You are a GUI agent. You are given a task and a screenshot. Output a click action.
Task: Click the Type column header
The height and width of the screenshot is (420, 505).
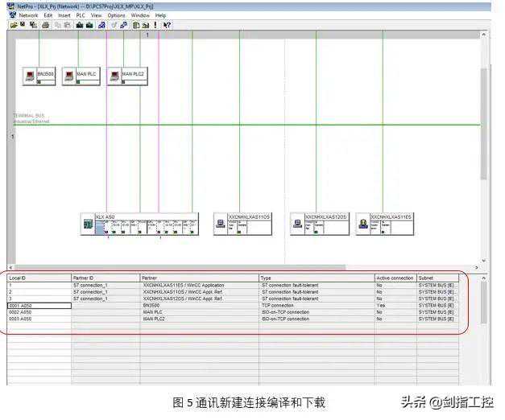click(x=316, y=278)
